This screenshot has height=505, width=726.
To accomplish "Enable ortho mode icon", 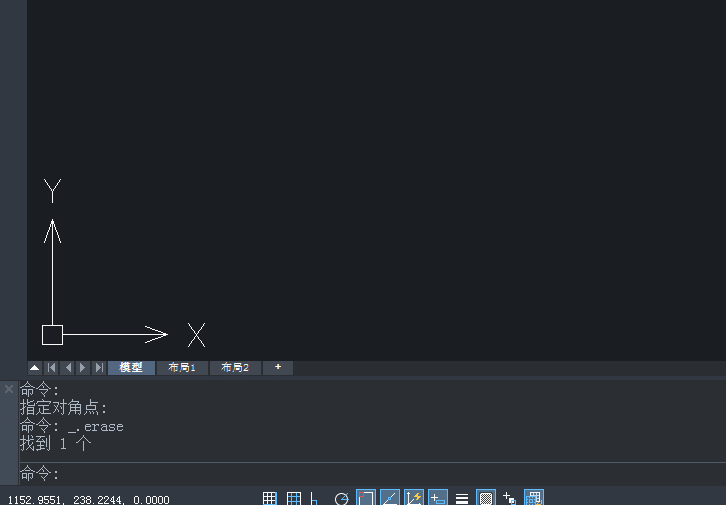I will point(315,498).
